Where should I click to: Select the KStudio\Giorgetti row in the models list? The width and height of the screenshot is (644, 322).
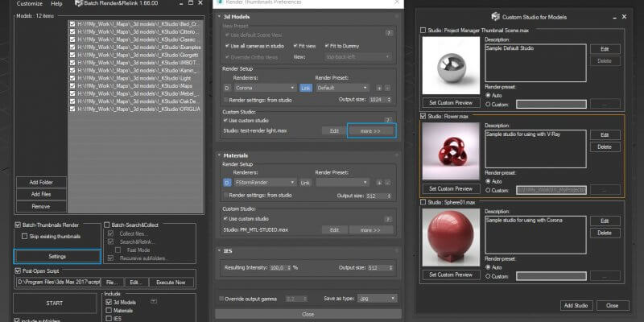pos(135,55)
